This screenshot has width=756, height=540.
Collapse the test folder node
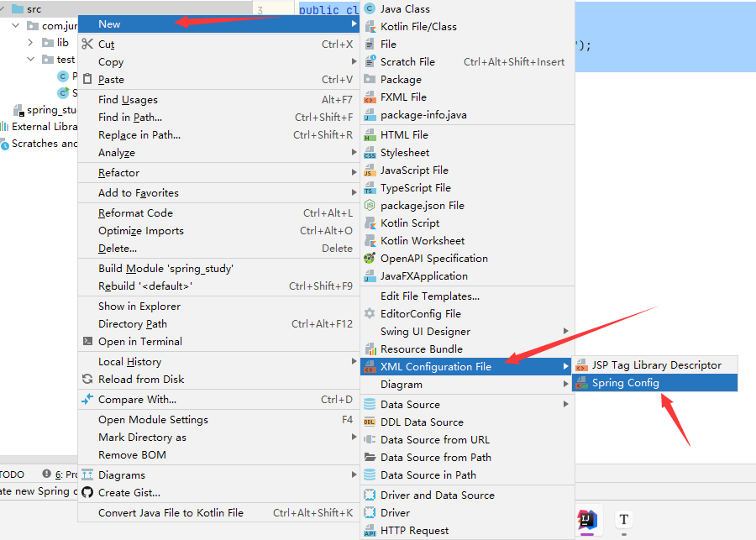click(31, 60)
